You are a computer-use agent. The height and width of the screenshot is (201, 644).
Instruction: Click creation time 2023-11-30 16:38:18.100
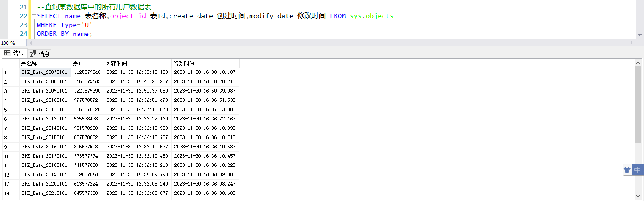point(138,72)
